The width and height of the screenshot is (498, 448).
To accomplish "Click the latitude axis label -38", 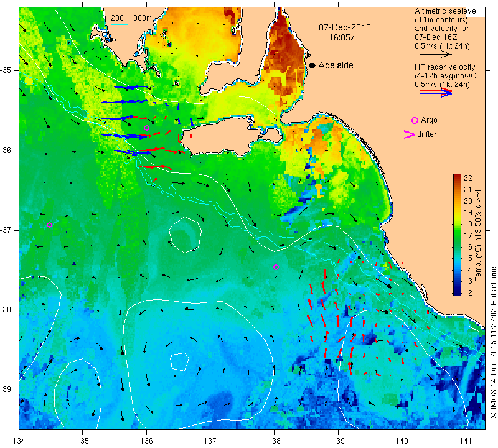I will tap(7, 310).
